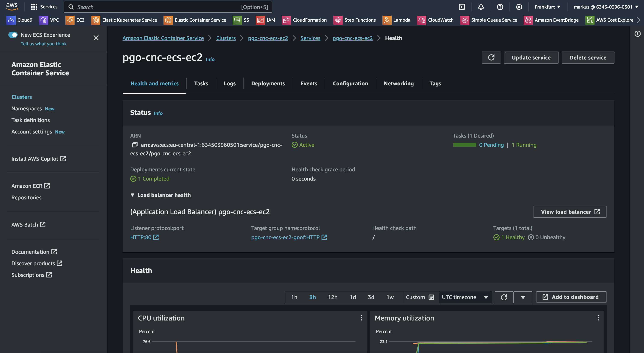Viewport: 644px width, 353px height.
Task: Open the Services grid menu
Action: (44, 7)
